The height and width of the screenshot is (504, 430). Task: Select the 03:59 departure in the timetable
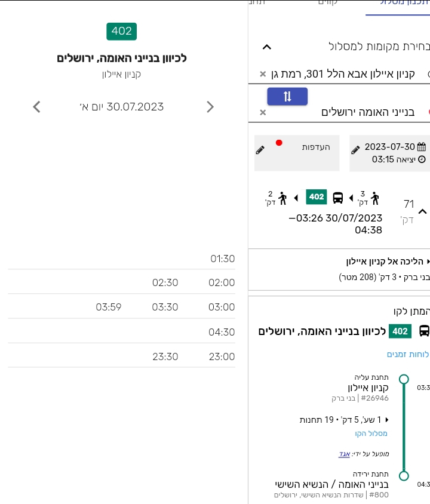(x=109, y=307)
